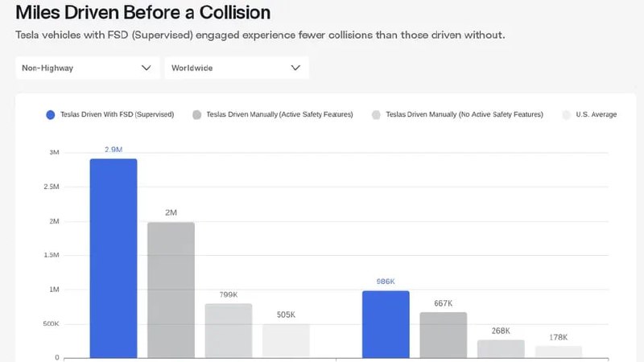The width and height of the screenshot is (644, 362).
Task: Open the Non-Highway road type dropdown
Action: pyautogui.click(x=85, y=68)
